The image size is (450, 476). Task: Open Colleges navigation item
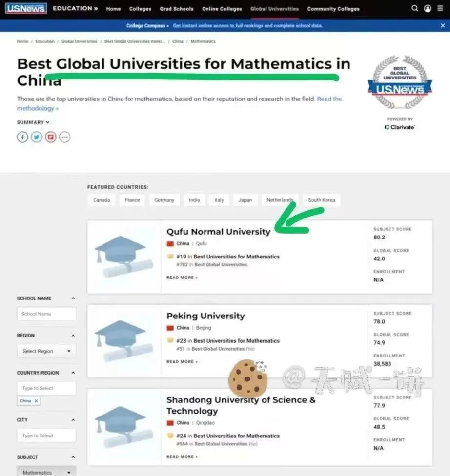point(140,9)
